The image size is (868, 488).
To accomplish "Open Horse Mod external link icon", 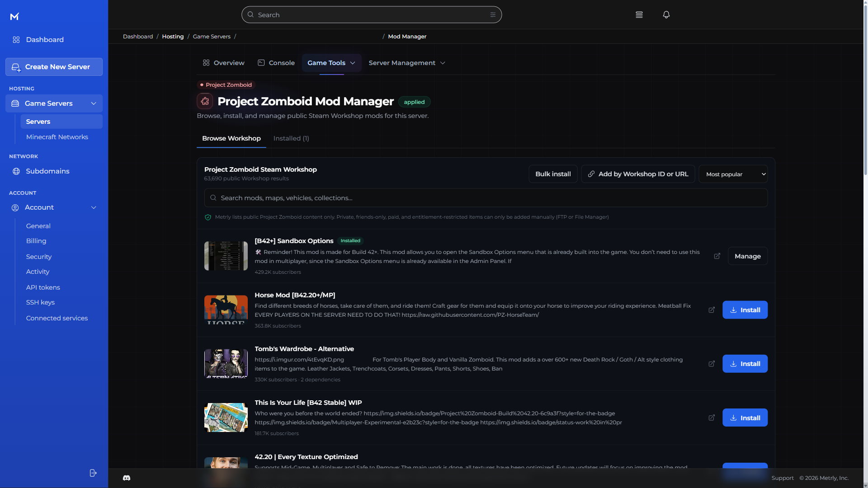I will click(x=712, y=310).
